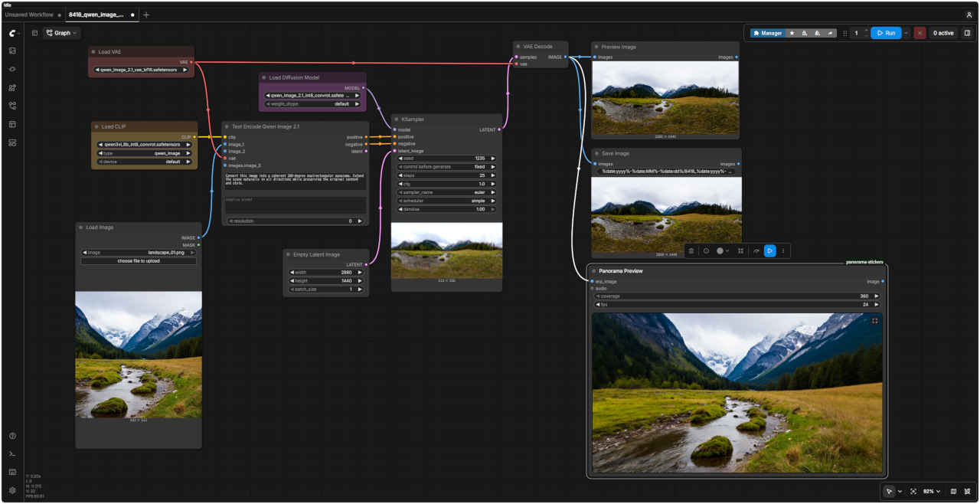Expand Panorama Preview to fullscreen
Image resolution: width=980 pixels, height=504 pixels.
click(875, 321)
